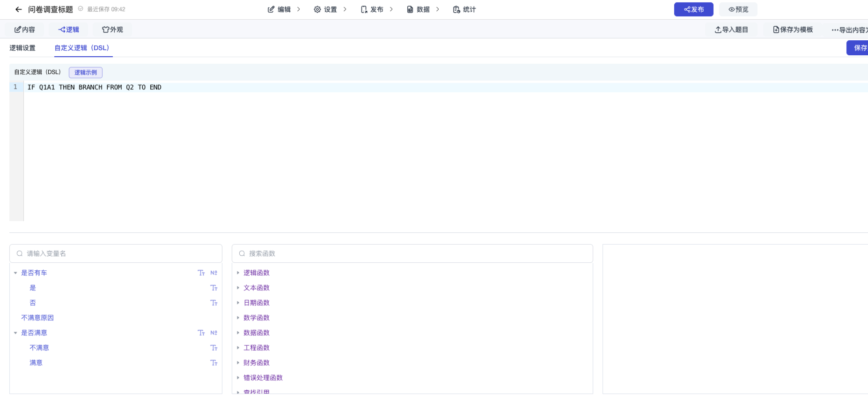Click the blue 发布 publish button

pos(693,9)
